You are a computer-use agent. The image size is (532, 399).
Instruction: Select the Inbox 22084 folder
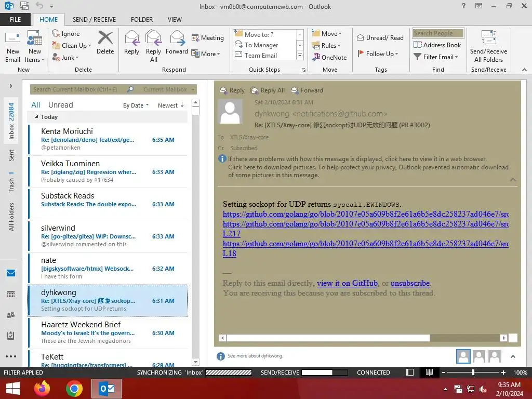pos(11,121)
